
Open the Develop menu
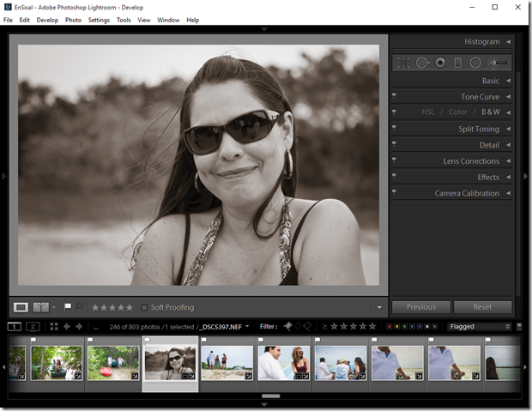point(47,20)
